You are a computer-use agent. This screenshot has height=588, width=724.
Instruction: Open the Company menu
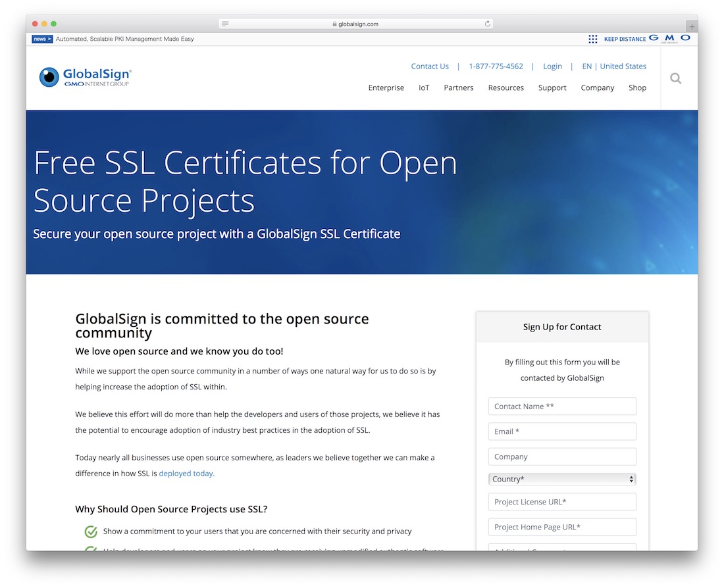tap(598, 87)
